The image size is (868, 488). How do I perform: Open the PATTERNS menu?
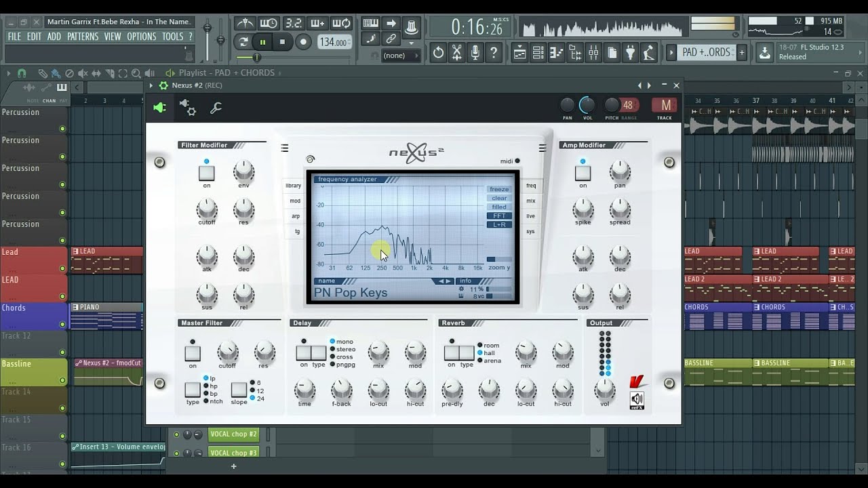83,37
